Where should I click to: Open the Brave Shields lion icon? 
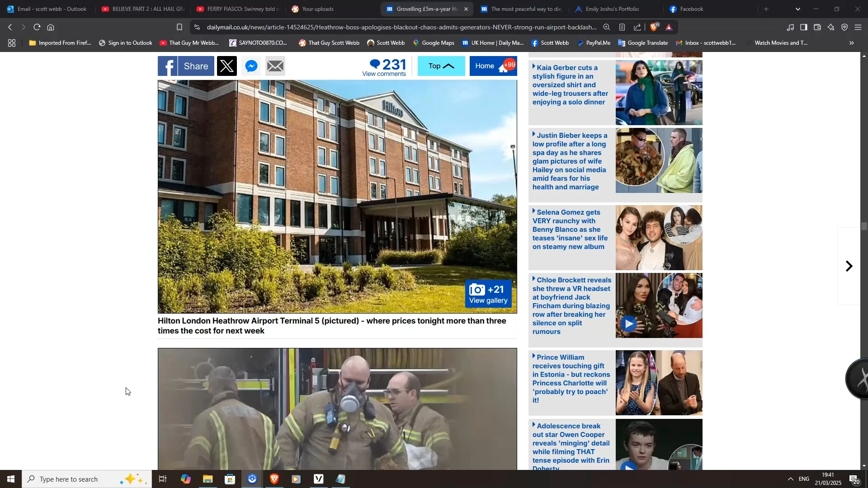click(x=654, y=27)
